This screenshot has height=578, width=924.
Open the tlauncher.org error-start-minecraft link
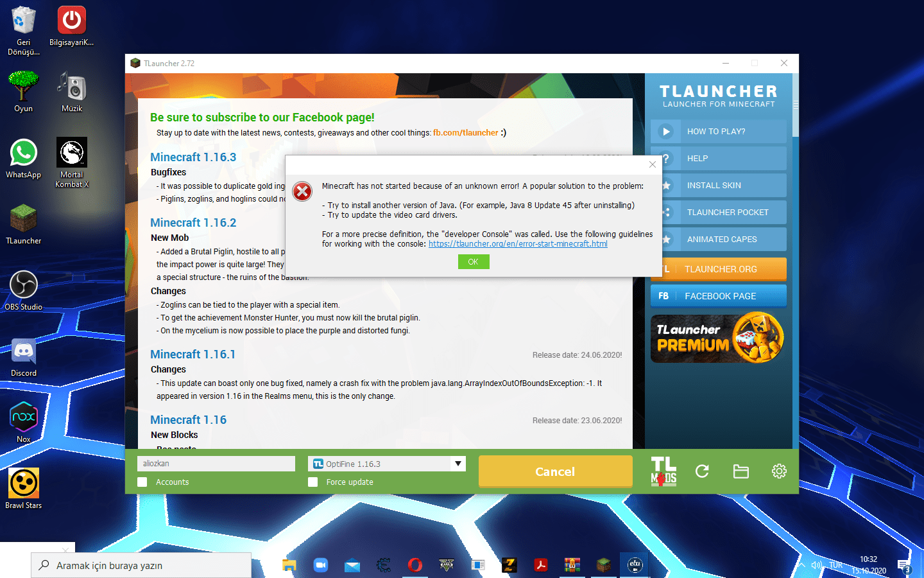[x=518, y=244]
